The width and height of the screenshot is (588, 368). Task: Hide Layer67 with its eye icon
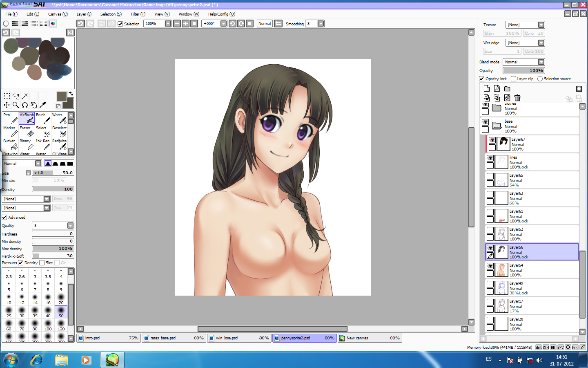[492, 140]
